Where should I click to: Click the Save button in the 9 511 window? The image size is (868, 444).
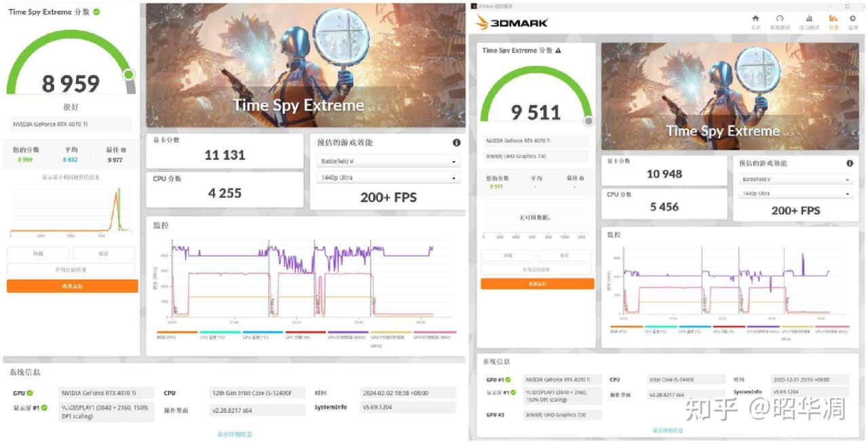(x=565, y=256)
